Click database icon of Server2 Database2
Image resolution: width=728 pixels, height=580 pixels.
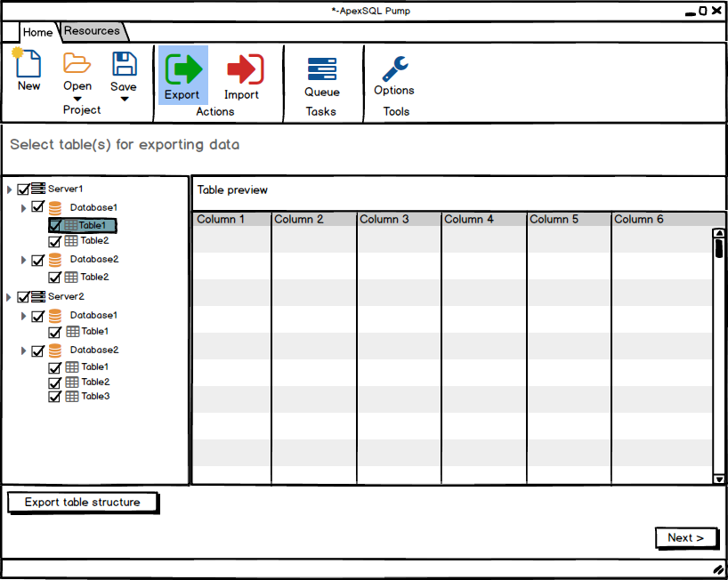55,350
